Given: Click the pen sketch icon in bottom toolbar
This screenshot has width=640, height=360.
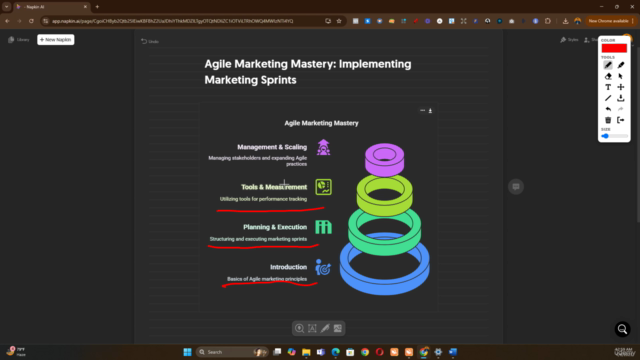Looking at the screenshot, I should [x=325, y=328].
